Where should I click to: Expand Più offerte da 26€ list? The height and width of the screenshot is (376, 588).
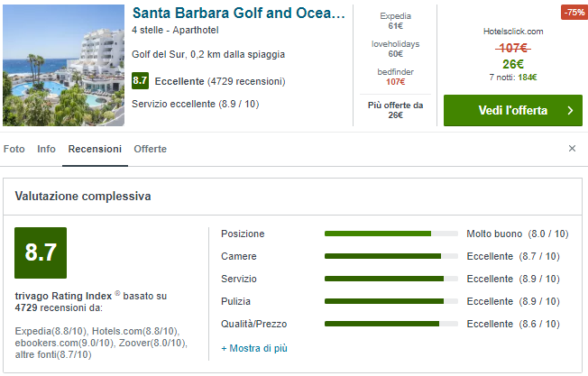[x=395, y=110]
